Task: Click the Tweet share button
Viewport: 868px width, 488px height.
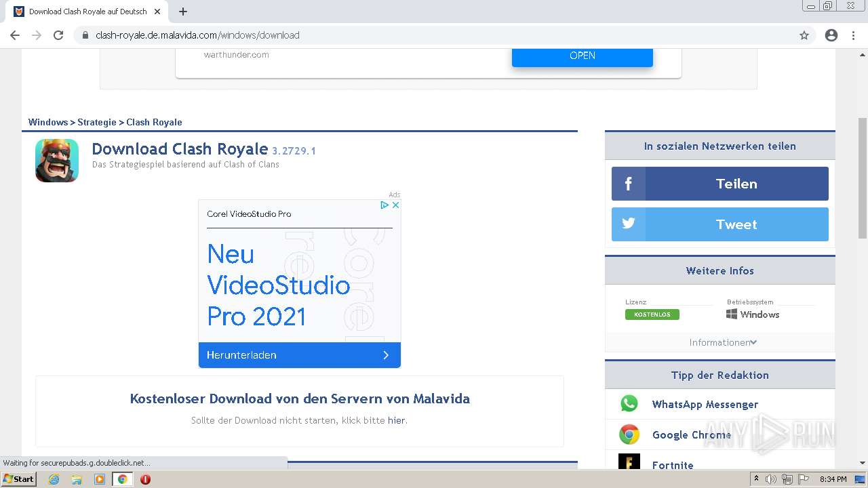Action: (720, 224)
